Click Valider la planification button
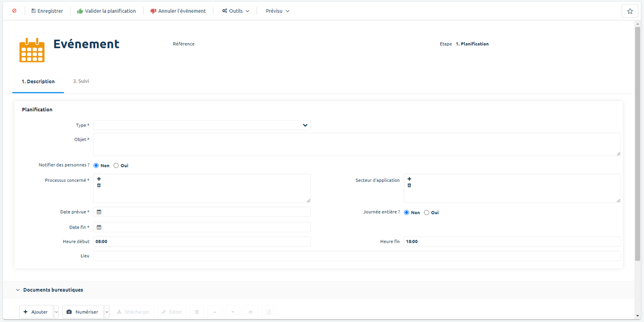644x322 pixels. pyautogui.click(x=106, y=11)
